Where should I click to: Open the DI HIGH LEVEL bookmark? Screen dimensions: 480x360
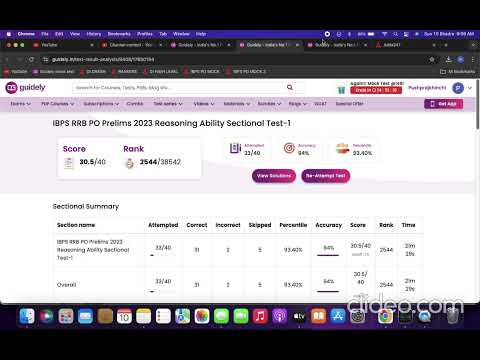161,71
